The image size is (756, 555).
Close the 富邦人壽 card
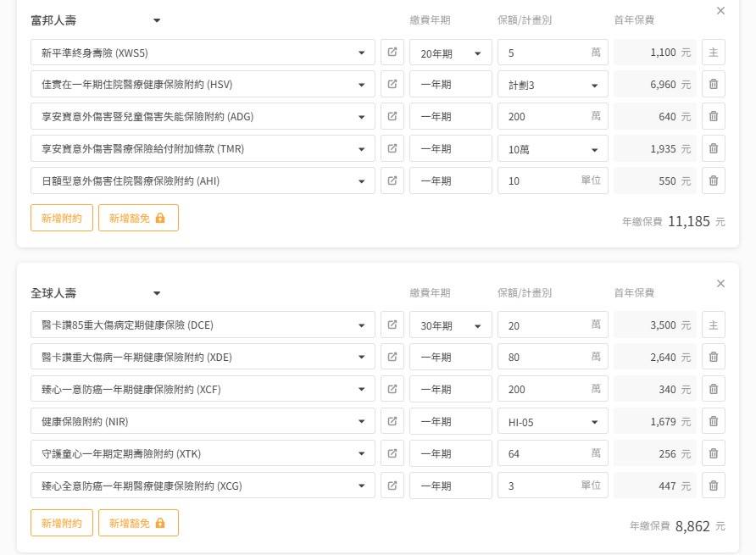720,11
